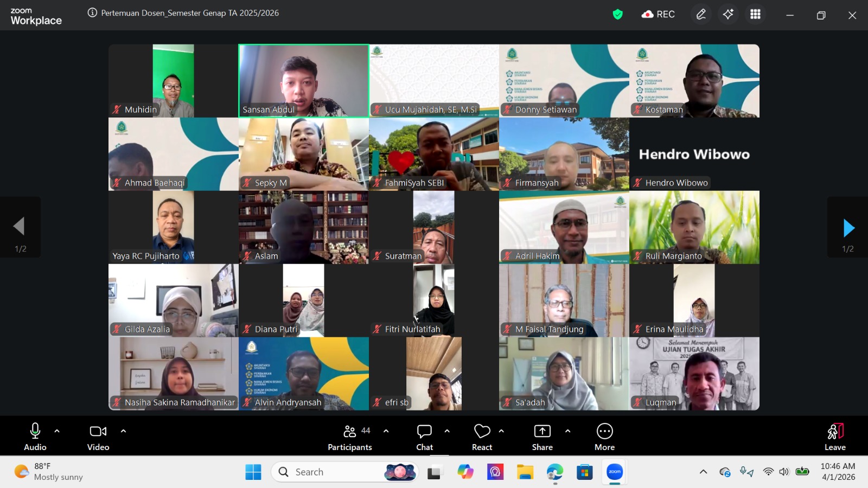
Task: Go to next gallery page arrow
Action: pos(848,228)
